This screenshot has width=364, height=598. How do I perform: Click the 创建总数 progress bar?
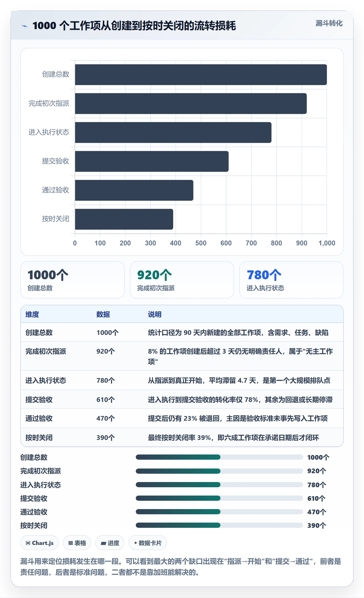[x=219, y=457]
